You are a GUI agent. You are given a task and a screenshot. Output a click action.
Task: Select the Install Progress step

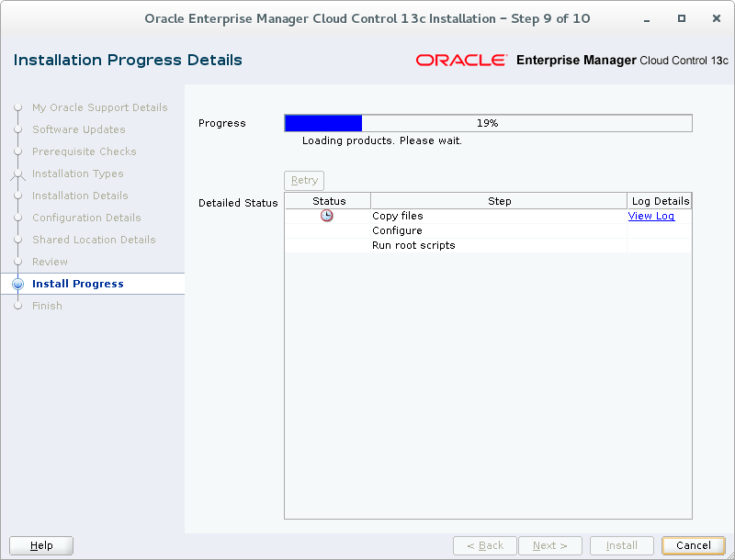coord(78,284)
